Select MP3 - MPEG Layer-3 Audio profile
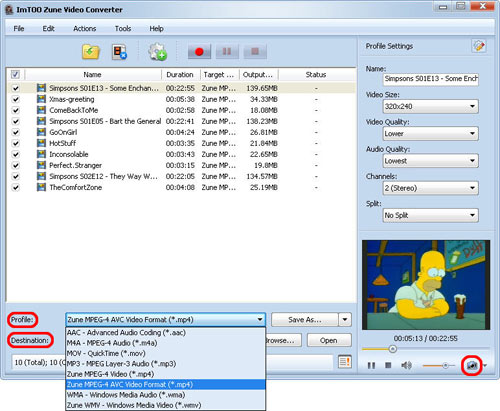 point(166,363)
